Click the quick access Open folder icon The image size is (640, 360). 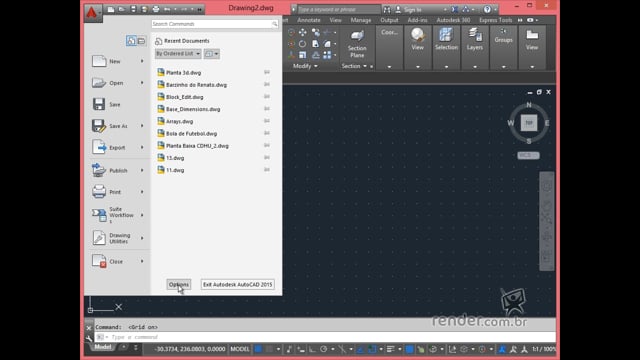(122, 9)
